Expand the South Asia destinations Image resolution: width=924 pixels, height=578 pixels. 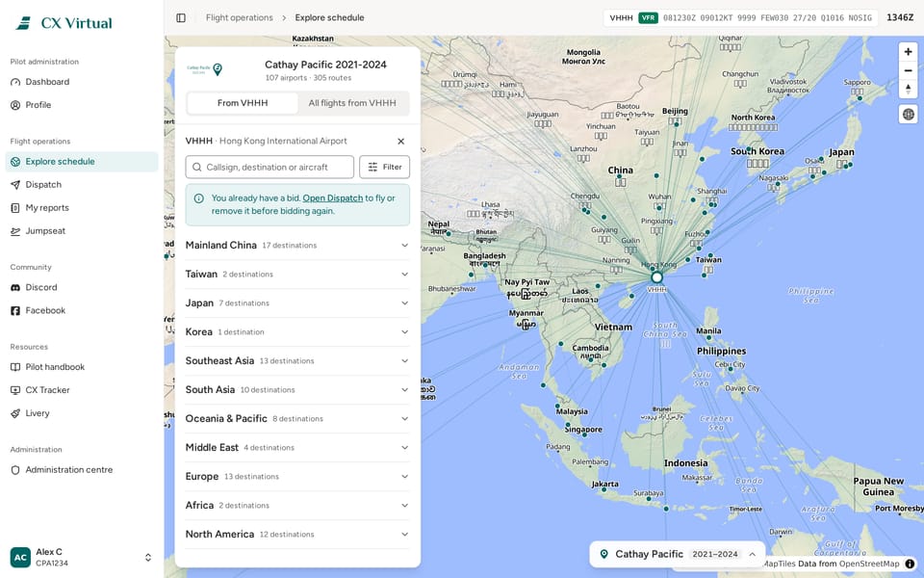tap(297, 390)
